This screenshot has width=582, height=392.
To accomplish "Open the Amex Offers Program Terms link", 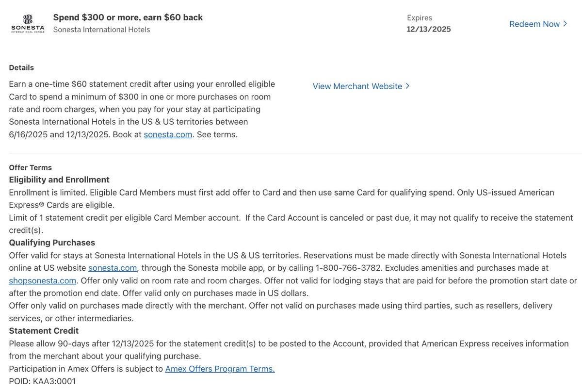I will click(220, 369).
